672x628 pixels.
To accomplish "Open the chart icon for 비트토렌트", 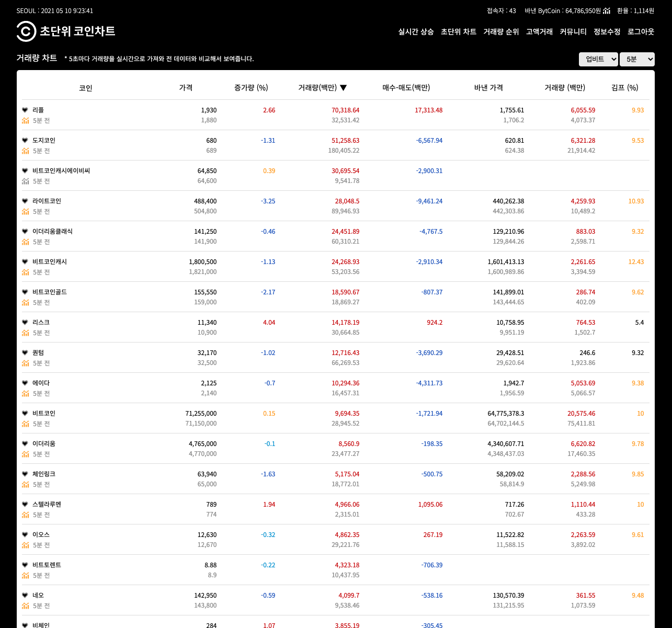I will click(25, 575).
